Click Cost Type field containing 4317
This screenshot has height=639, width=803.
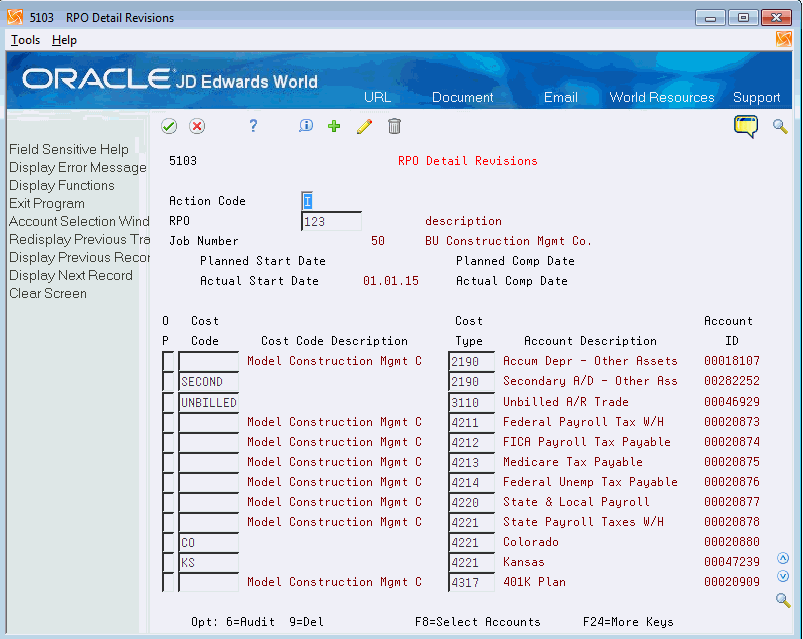coord(472,582)
